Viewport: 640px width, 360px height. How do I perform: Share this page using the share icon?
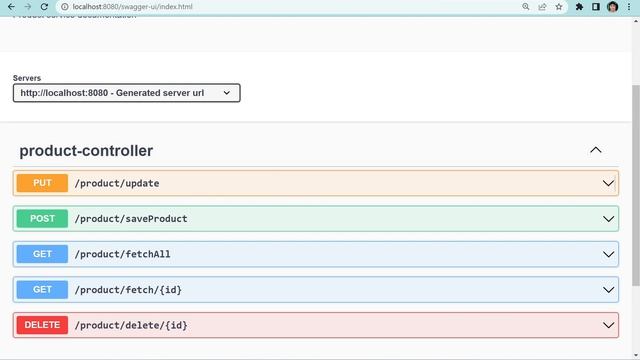pos(542,7)
